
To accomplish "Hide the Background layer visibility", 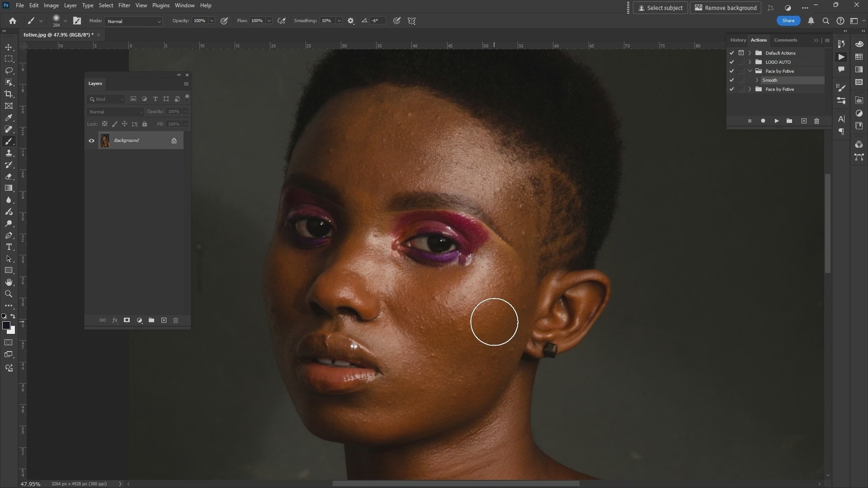I will 91,141.
